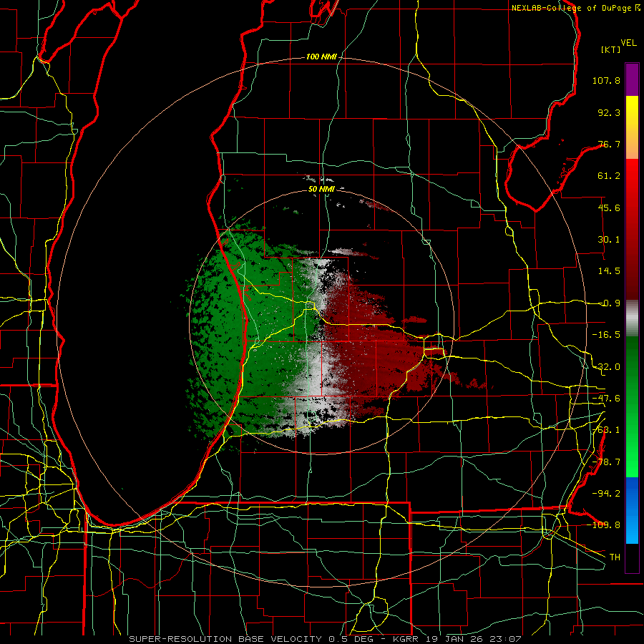
Task: Click the 30.1 velocity scale value
Action: 609,240
